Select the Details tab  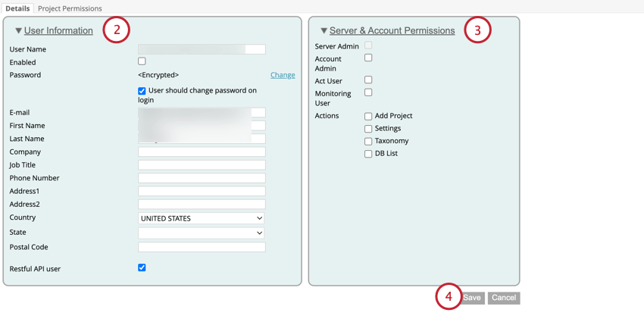pyautogui.click(x=17, y=8)
